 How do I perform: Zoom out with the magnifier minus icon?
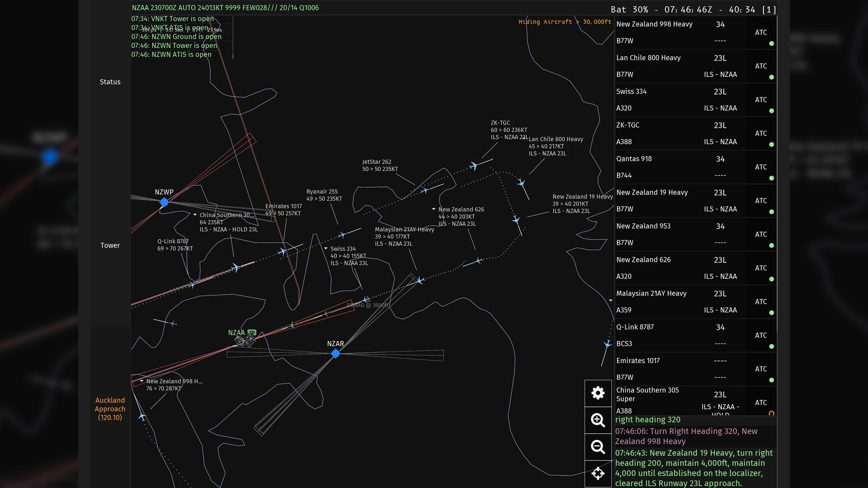click(x=598, y=447)
